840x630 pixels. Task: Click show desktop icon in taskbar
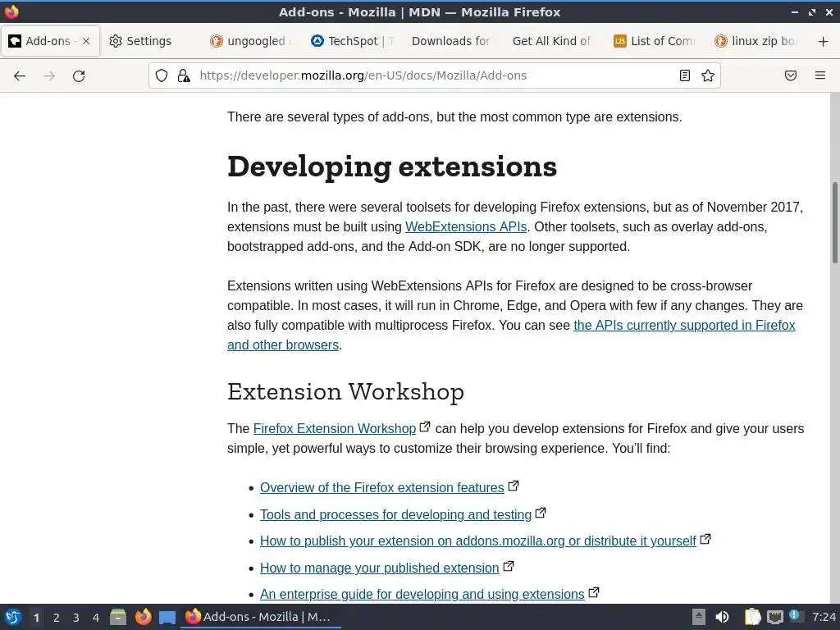click(167, 618)
